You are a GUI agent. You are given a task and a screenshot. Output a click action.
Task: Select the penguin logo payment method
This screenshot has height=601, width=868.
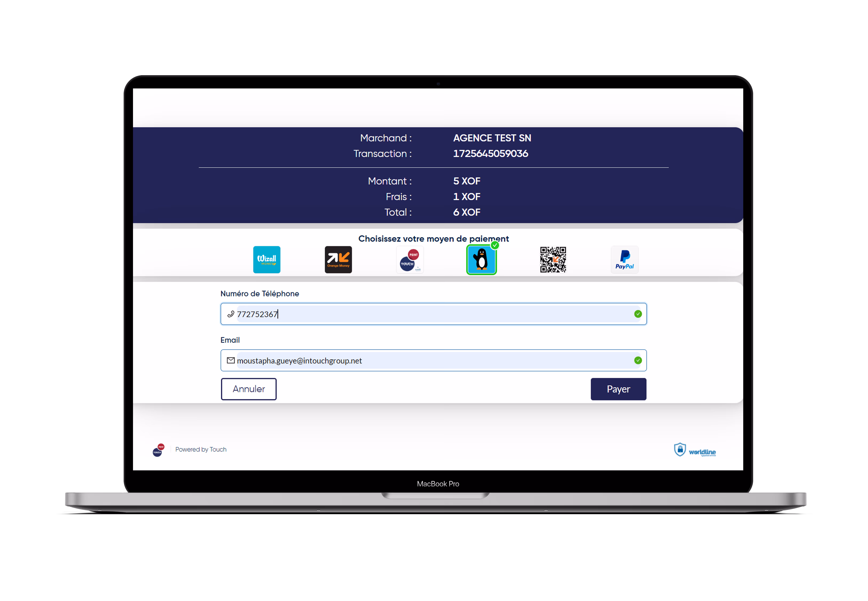coord(481,259)
